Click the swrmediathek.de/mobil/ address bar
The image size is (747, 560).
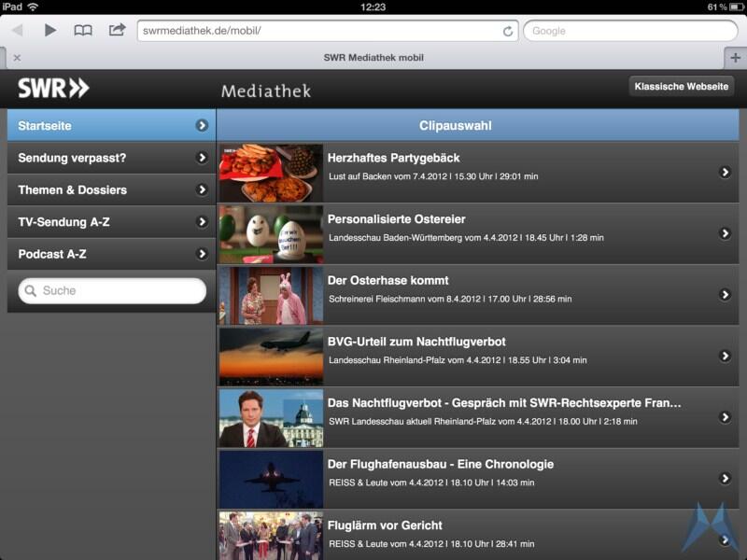pyautogui.click(x=328, y=31)
